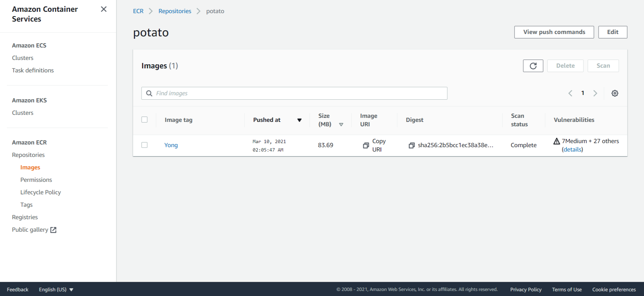The image size is (644, 296).
Task: Copy the sha256 digest icon
Action: pos(412,145)
